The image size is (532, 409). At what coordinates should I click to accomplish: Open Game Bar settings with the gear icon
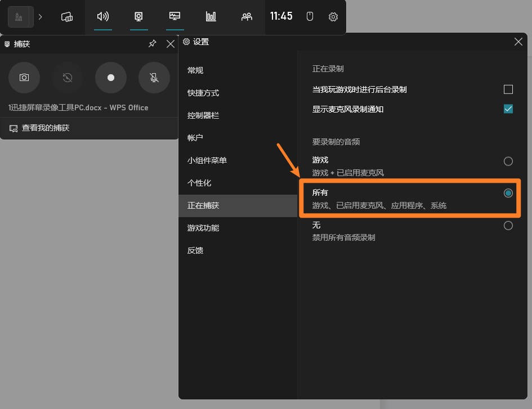[x=333, y=17]
